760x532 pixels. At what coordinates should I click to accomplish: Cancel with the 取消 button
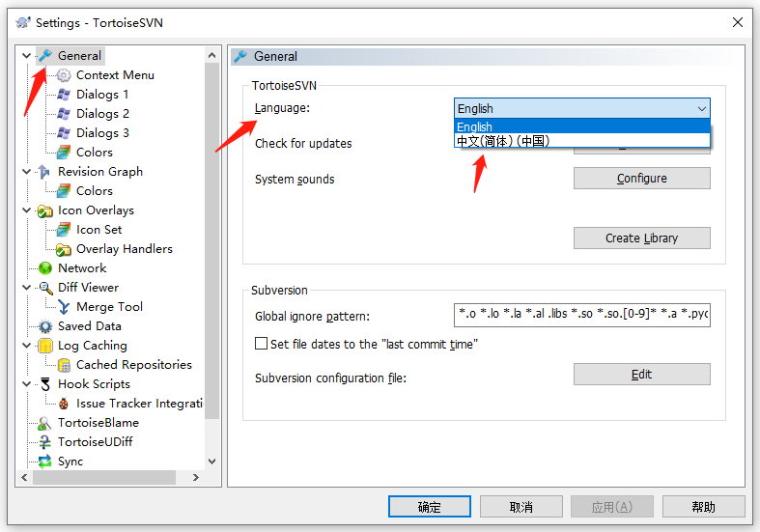click(521, 506)
